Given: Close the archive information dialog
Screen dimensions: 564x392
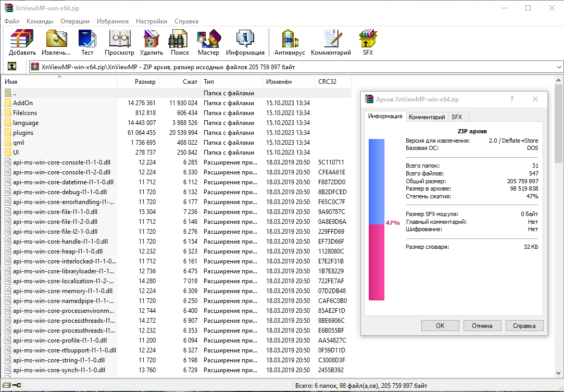Looking at the screenshot, I should [535, 99].
